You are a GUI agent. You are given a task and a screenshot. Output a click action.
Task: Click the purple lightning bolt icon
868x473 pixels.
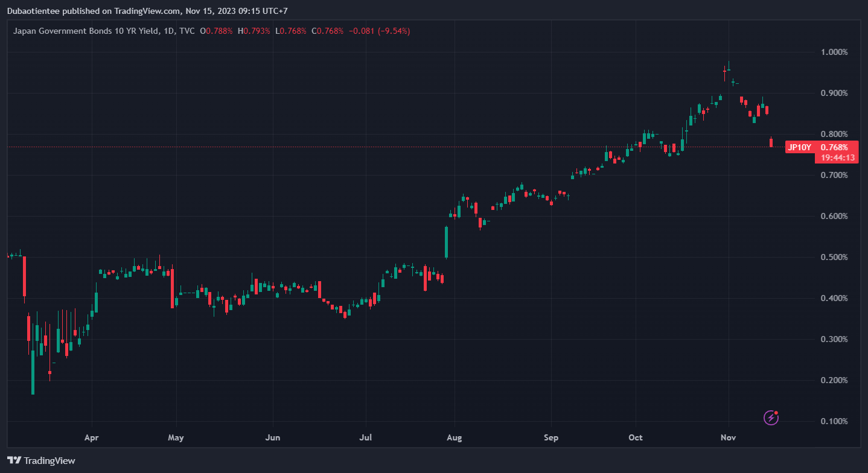point(771,417)
